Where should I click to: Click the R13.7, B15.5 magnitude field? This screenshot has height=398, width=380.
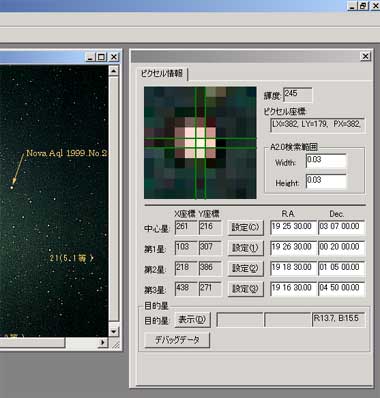pos(338,320)
